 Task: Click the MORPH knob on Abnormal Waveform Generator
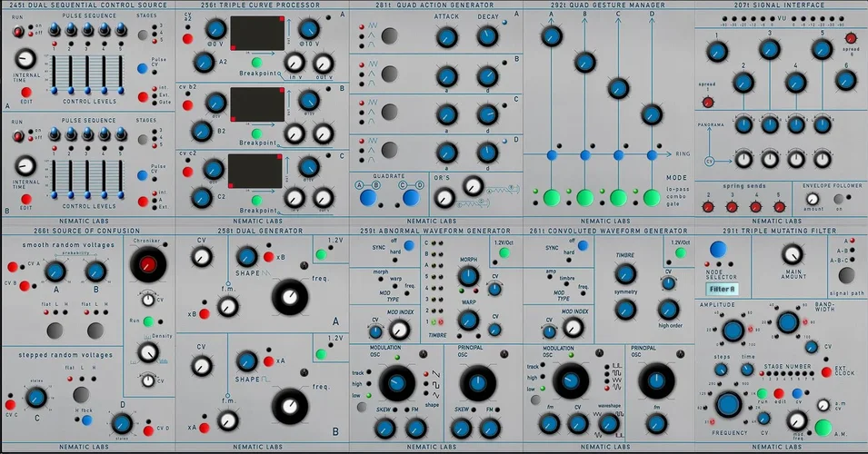(468, 276)
